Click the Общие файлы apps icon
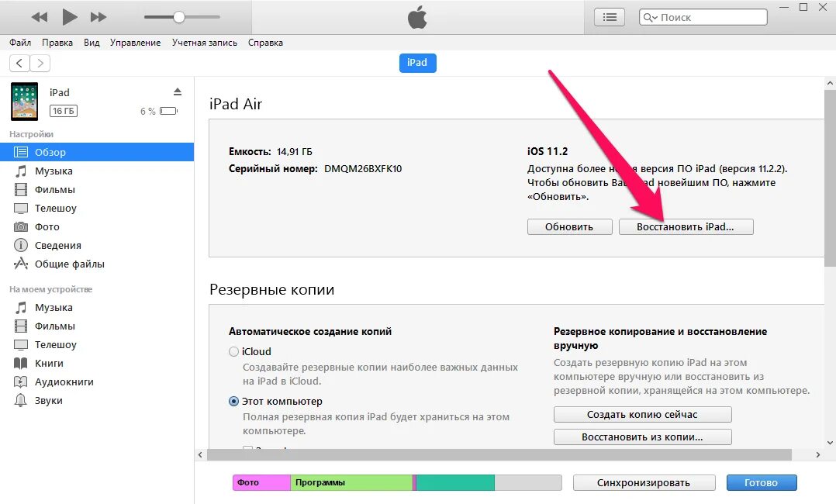 coord(21,264)
